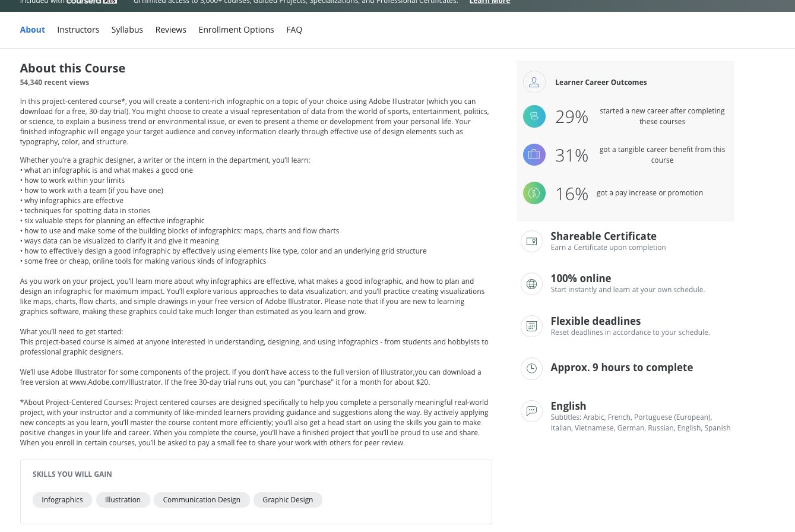The image size is (795, 532).
Task: Click 'Reset deadlines in accordance to your schedule' text
Action: tap(630, 332)
